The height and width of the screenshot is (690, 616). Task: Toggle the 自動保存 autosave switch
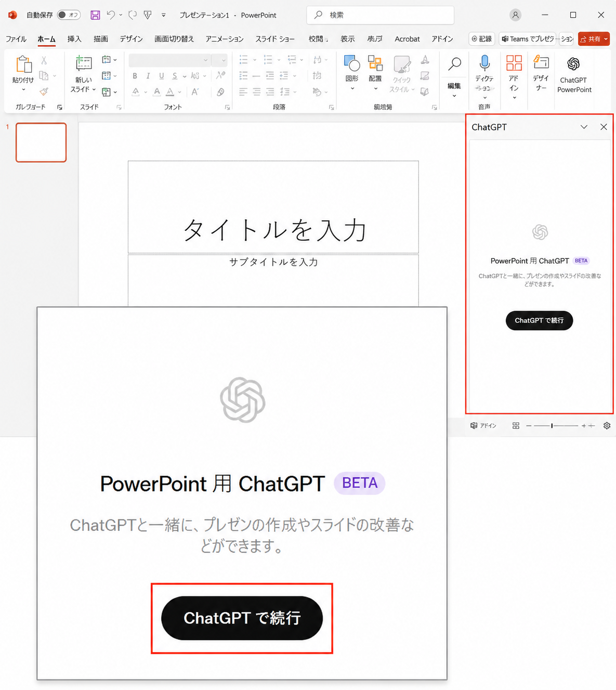coord(69,15)
